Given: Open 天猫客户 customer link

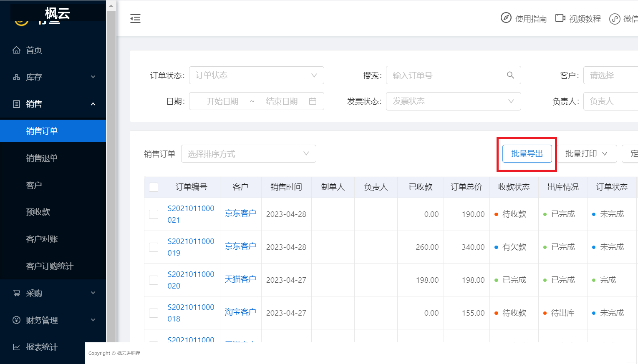Looking at the screenshot, I should pyautogui.click(x=240, y=279).
